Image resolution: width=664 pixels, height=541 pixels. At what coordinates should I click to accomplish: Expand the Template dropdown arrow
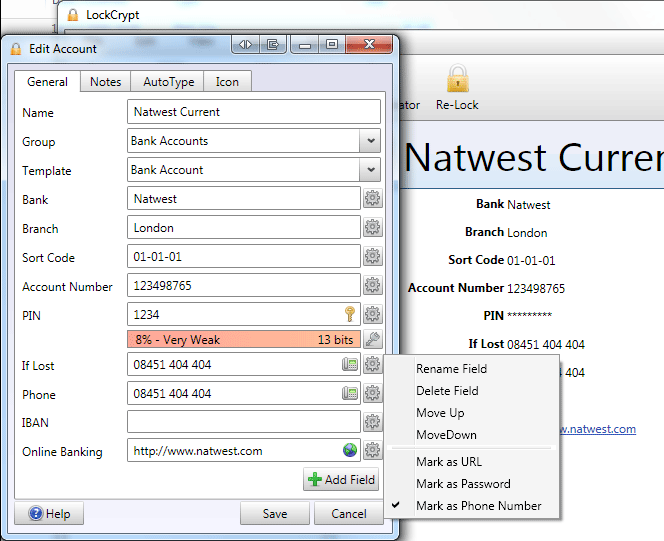click(370, 170)
